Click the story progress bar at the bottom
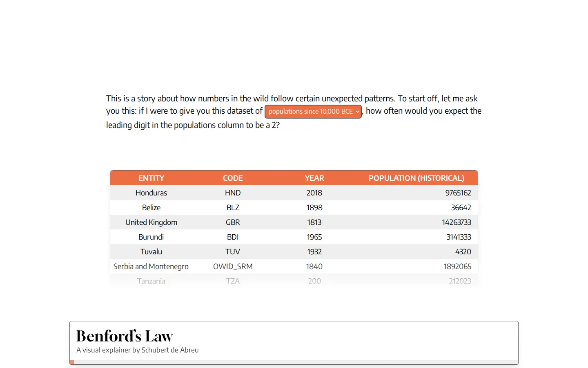 point(294,362)
